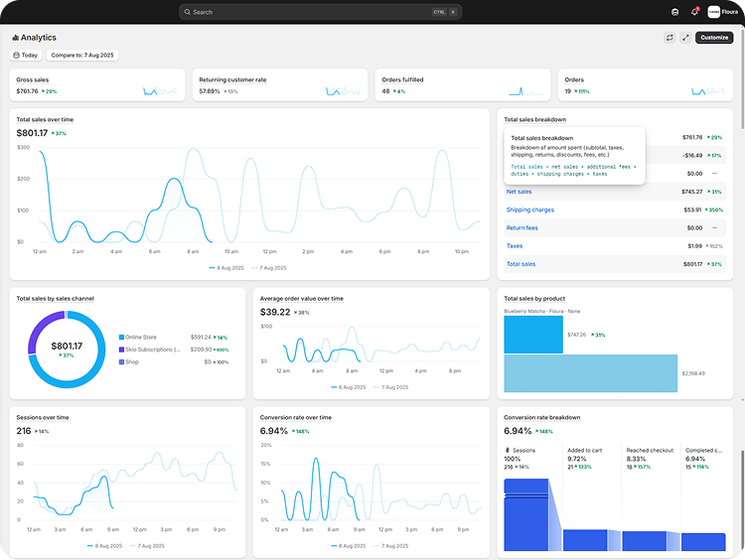Open the notifications bell
The height and width of the screenshot is (560, 745).
coord(694,12)
